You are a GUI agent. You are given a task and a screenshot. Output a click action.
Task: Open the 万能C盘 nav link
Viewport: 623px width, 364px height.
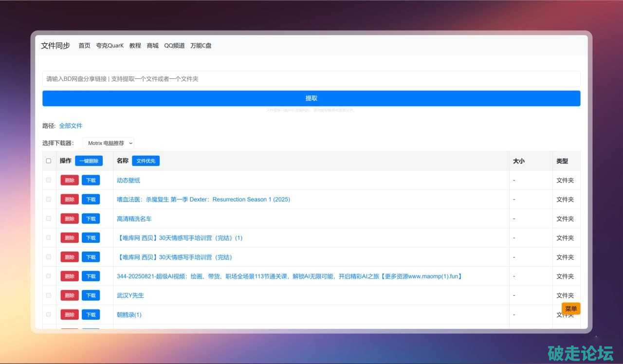pos(201,46)
